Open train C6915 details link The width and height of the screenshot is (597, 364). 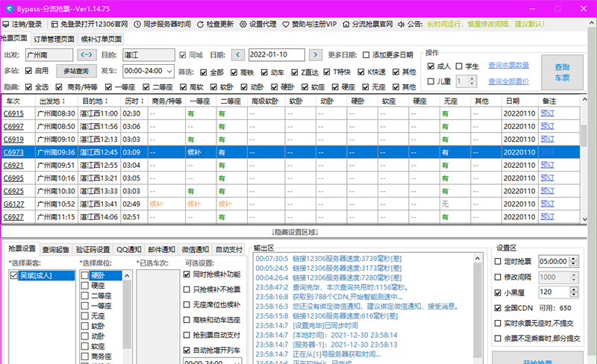coord(13,113)
